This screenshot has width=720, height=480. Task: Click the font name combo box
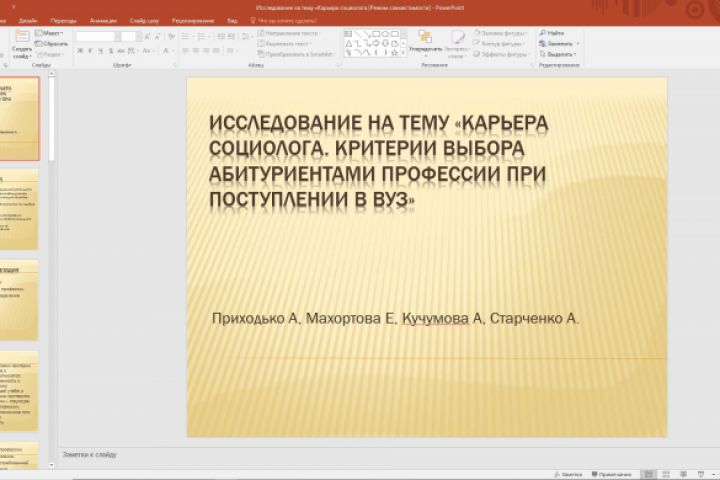98,36
